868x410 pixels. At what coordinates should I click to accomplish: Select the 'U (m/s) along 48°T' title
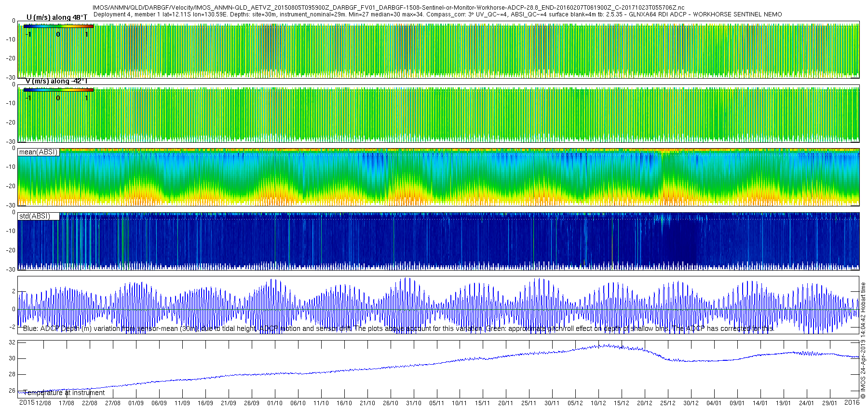(57, 17)
